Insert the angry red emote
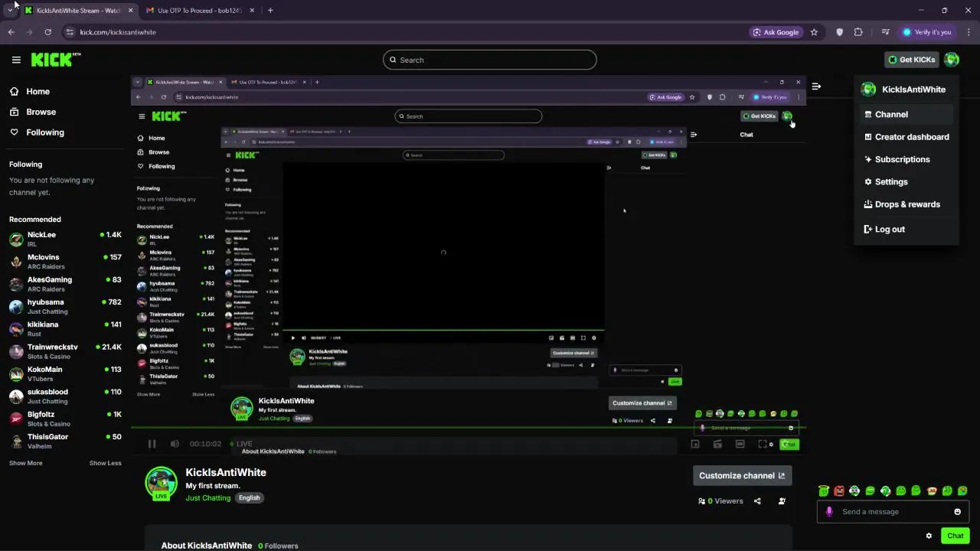This screenshot has width=980, height=551. pos(839,491)
